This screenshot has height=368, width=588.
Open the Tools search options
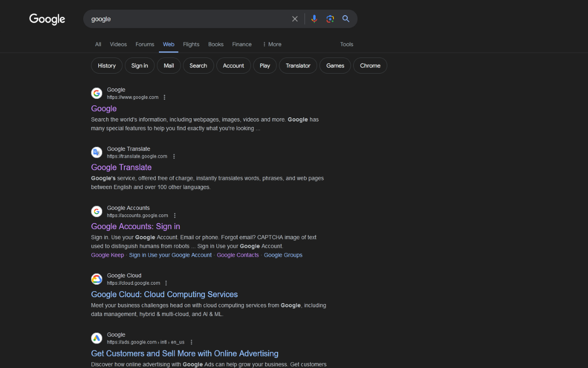coord(346,44)
